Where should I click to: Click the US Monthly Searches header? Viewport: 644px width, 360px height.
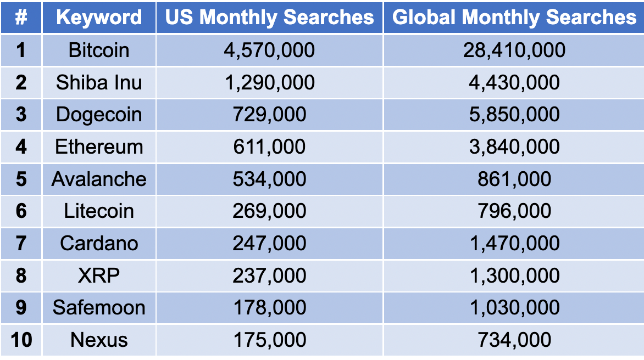point(269,17)
